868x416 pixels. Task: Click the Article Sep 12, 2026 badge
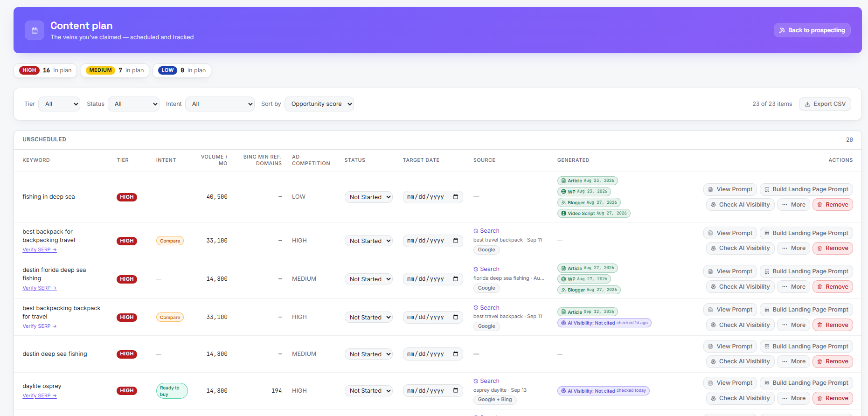(x=587, y=312)
